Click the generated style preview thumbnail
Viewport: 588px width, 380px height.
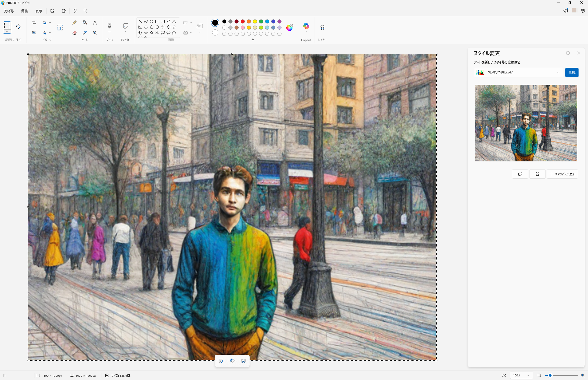pos(526,123)
